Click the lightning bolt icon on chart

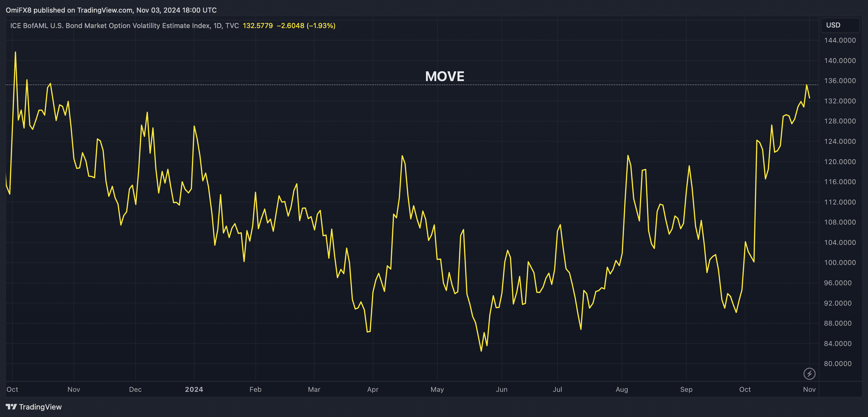[809, 373]
